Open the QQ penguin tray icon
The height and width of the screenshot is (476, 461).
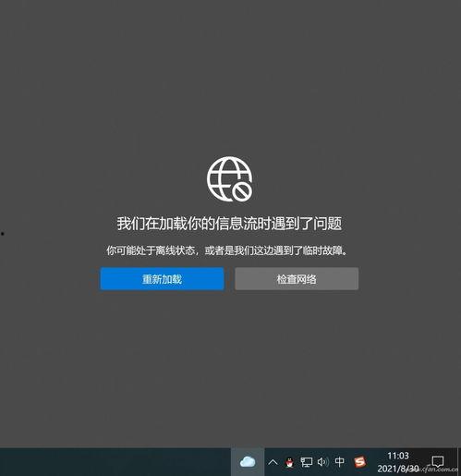point(289,462)
